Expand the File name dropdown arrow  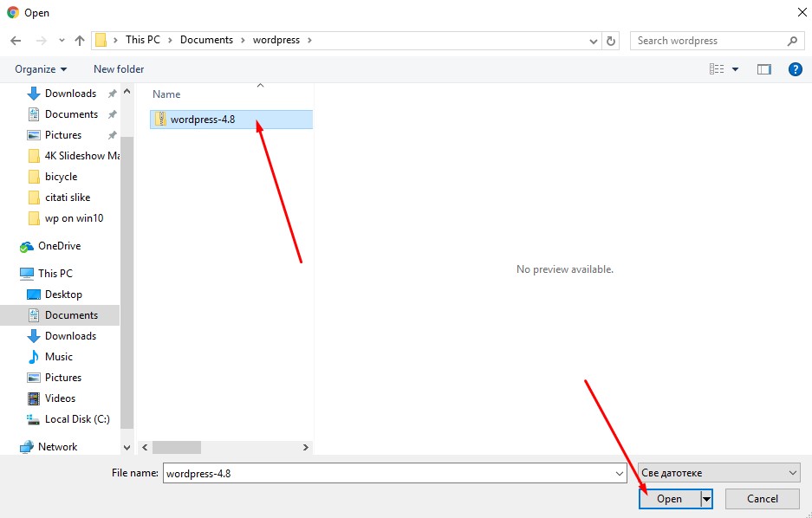coord(620,474)
